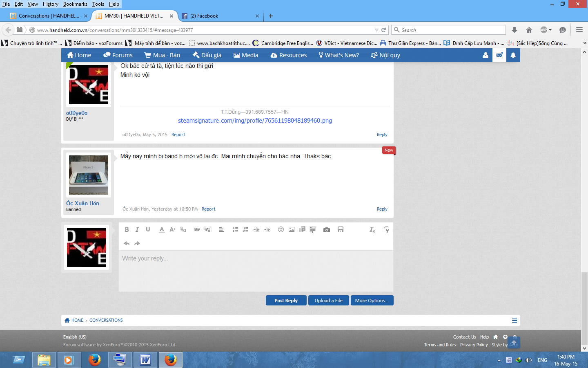
Task: Insert an image using the editor picture icon
Action: tap(292, 229)
